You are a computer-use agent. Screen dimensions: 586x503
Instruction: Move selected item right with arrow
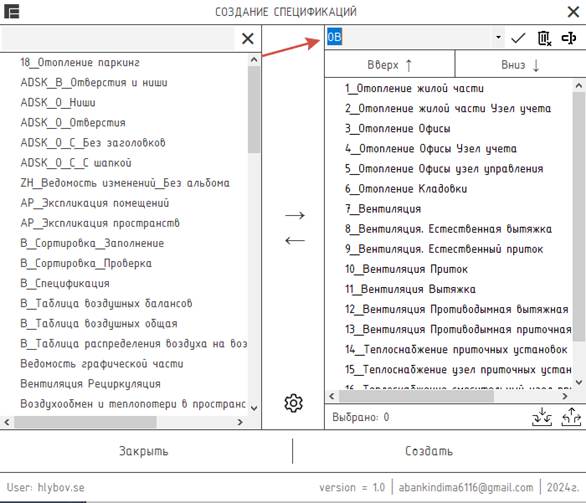(x=295, y=215)
